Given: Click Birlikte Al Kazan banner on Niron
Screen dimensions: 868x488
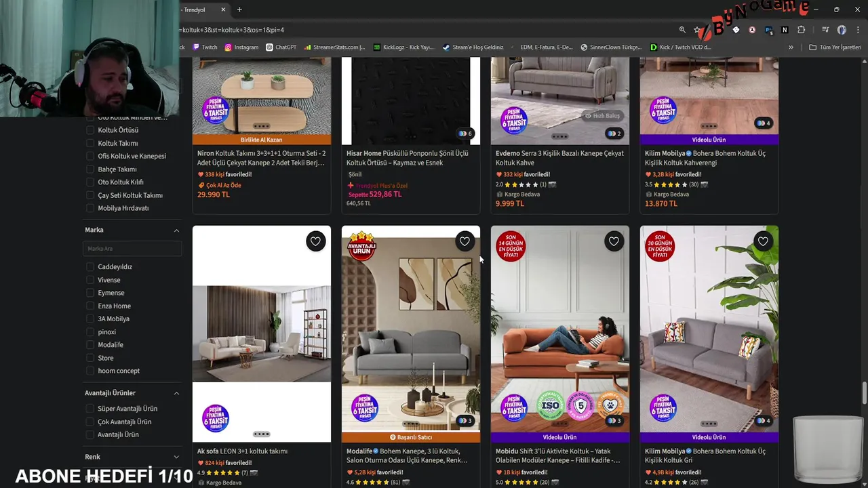Looking at the screenshot, I should click(262, 140).
